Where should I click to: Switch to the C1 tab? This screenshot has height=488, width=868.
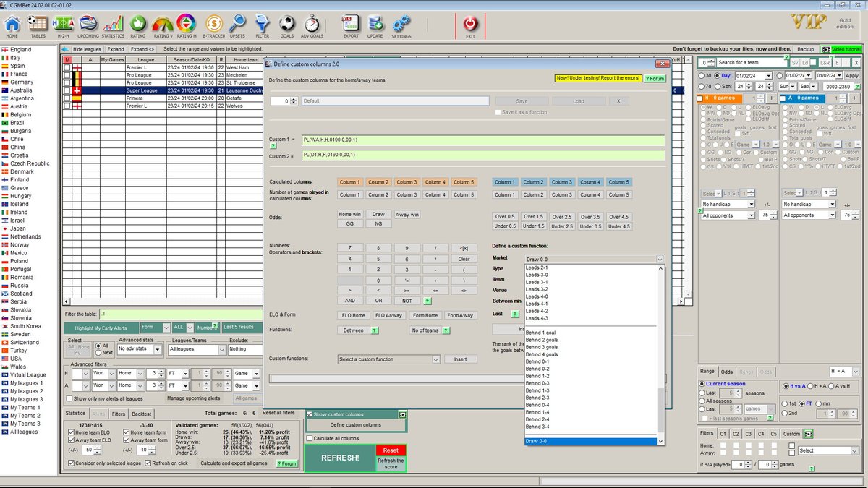pyautogui.click(x=723, y=434)
